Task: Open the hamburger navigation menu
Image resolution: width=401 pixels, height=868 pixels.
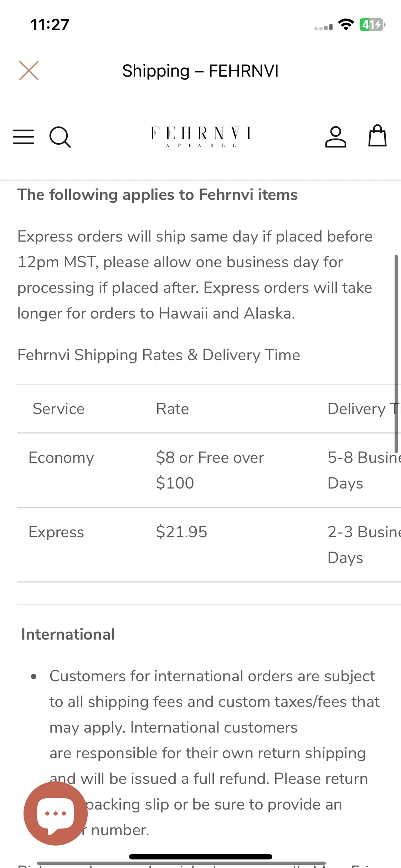Action: point(24,137)
